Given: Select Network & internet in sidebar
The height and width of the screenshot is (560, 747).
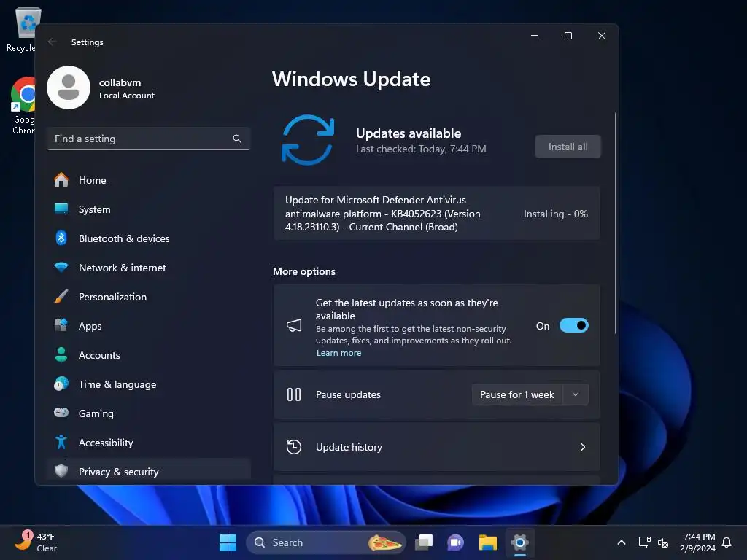Looking at the screenshot, I should 149,268.
